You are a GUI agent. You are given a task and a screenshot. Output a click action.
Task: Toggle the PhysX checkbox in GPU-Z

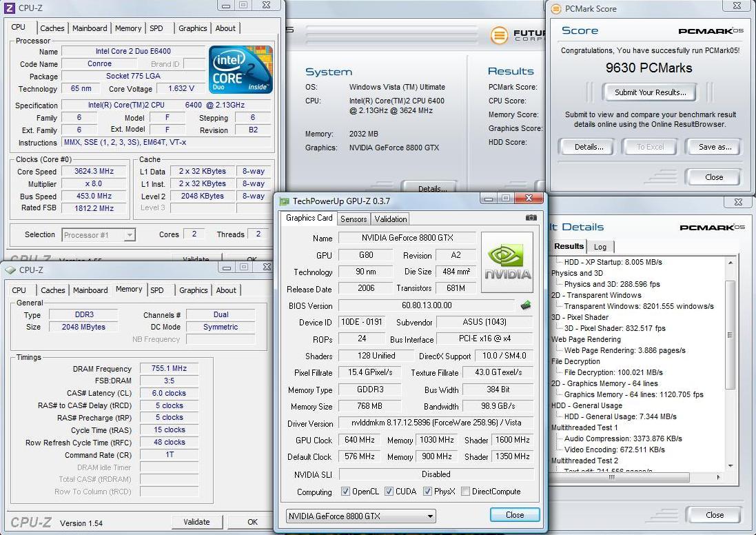click(x=427, y=491)
